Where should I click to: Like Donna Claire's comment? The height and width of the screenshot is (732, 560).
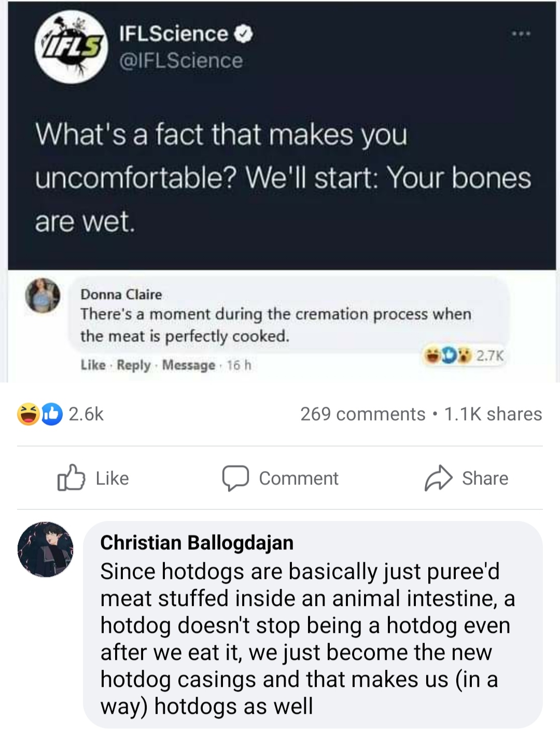[93, 365]
